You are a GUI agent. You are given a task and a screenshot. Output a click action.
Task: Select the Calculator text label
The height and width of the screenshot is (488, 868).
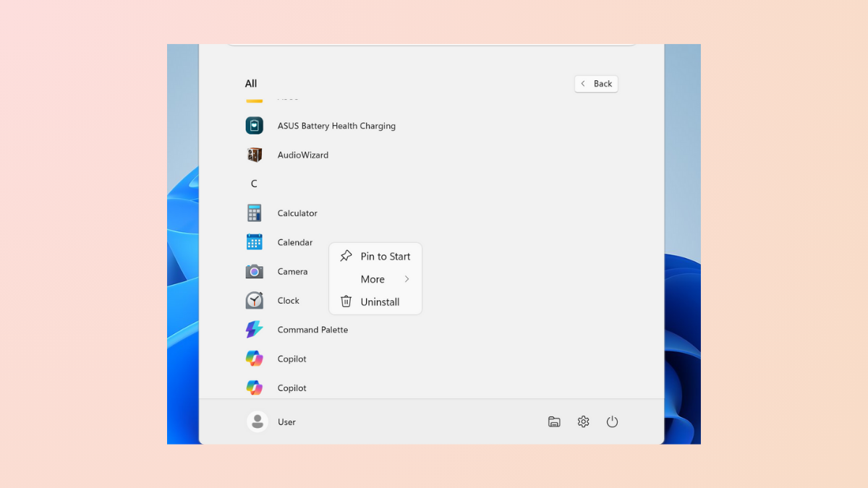pos(297,213)
